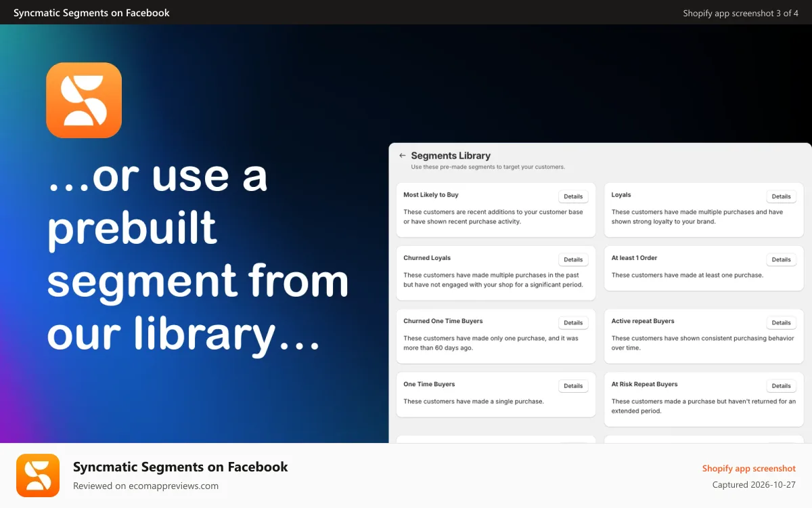The width and height of the screenshot is (812, 508).
Task: Select the One Time Buyers title
Action: pos(429,384)
